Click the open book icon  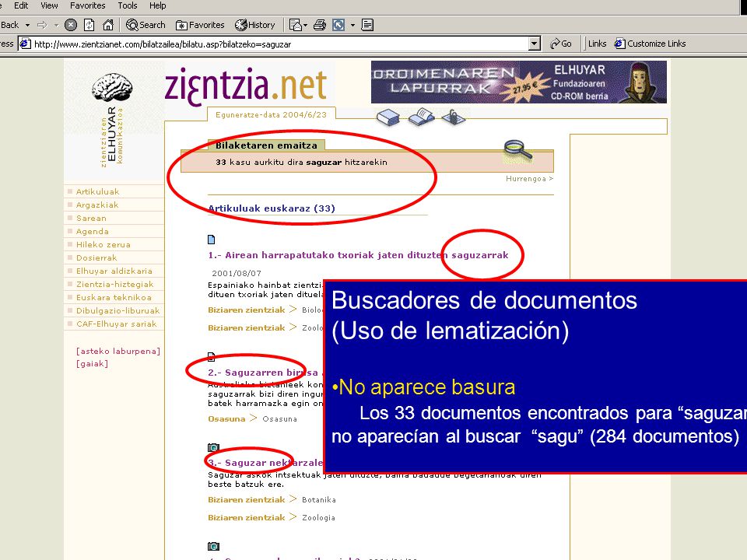point(421,117)
